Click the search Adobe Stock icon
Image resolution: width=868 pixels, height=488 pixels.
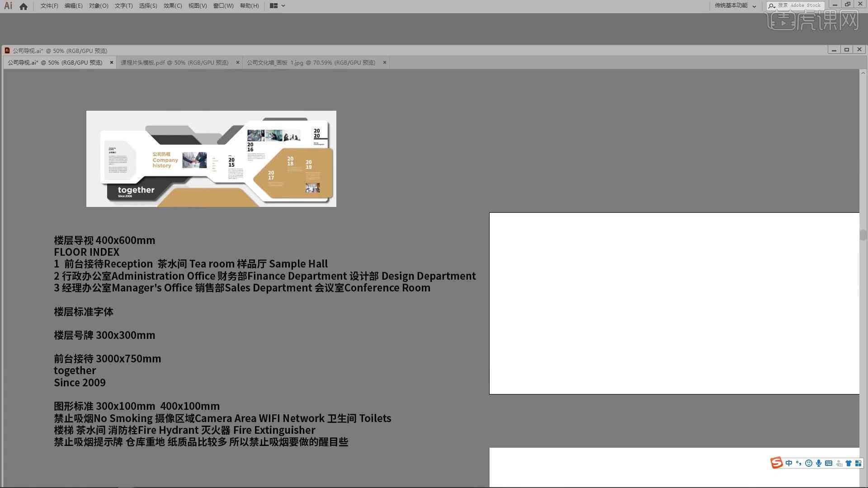(x=772, y=5)
